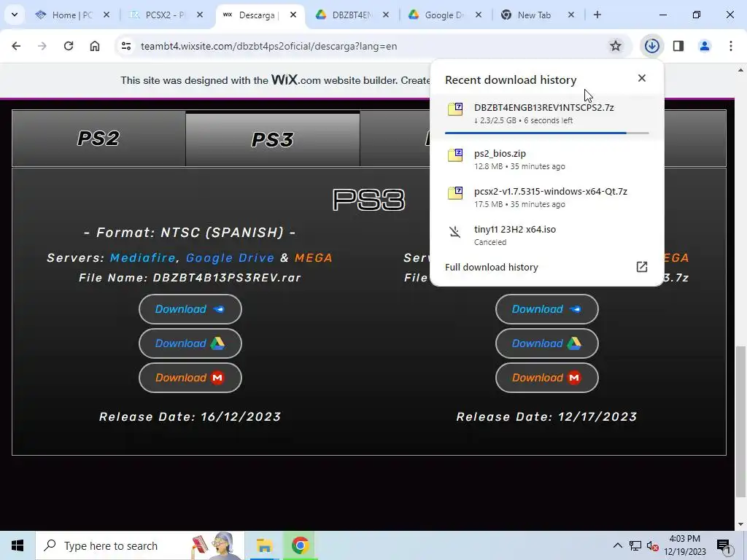Click the download progress bar
The image size is (747, 560).
point(546,133)
